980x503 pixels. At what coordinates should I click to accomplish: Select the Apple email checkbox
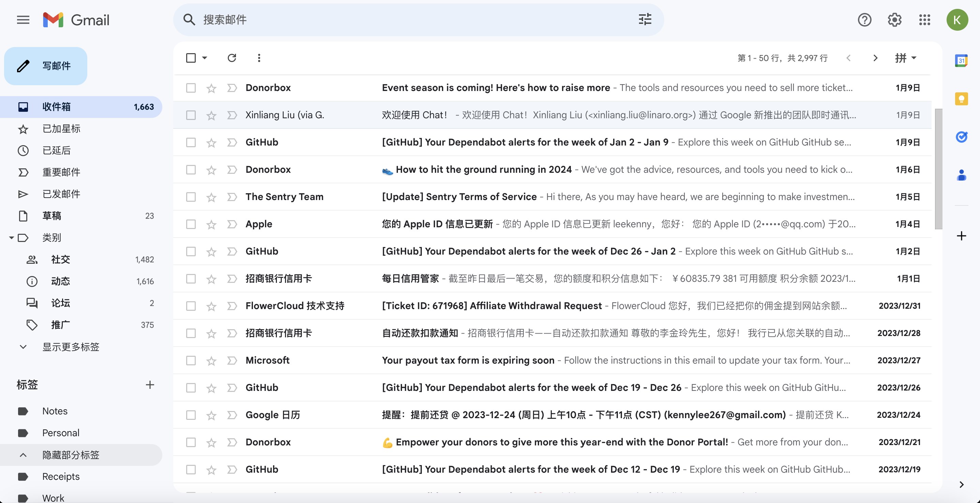(191, 224)
